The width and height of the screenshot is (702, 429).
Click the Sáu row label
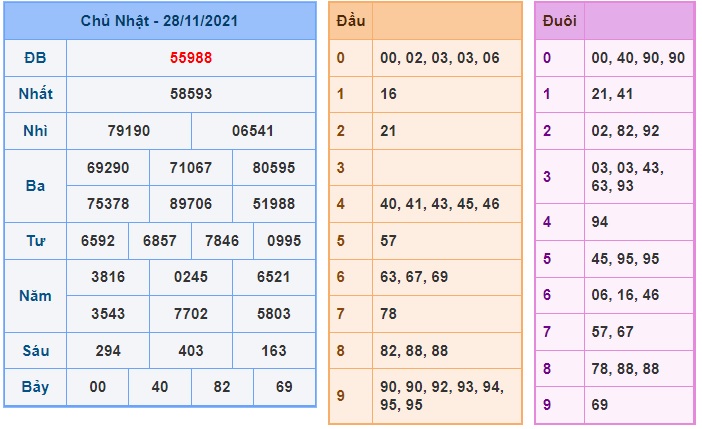pos(35,350)
